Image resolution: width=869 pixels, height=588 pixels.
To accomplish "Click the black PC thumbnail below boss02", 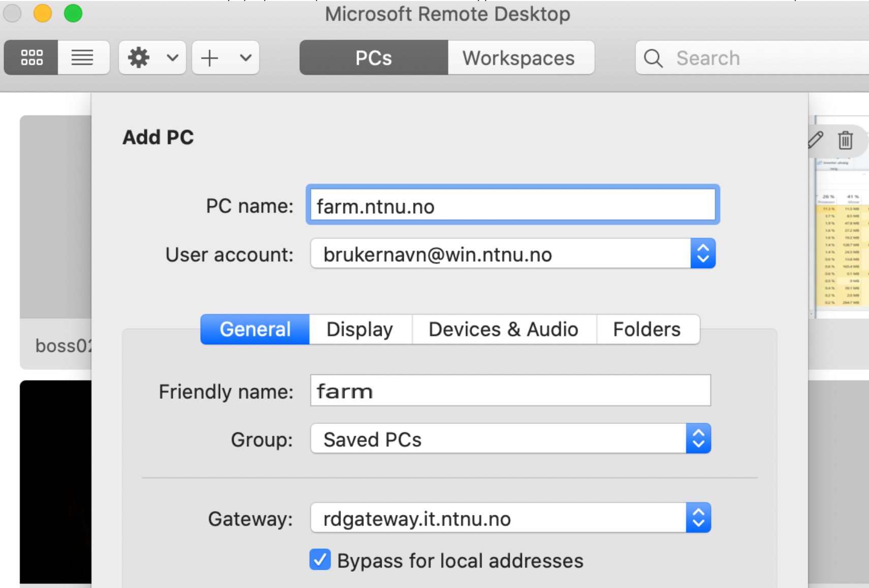I will click(55, 482).
